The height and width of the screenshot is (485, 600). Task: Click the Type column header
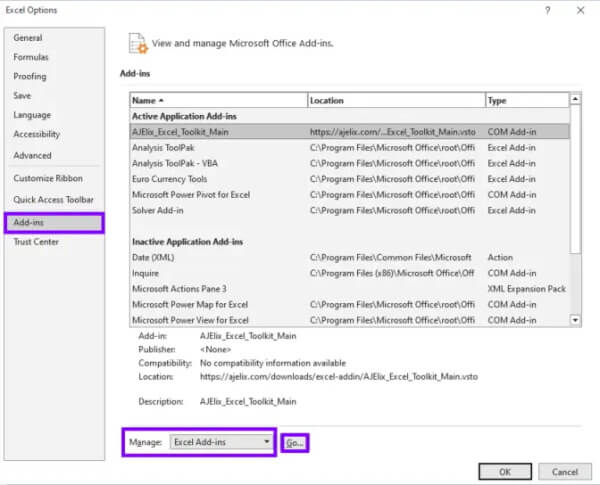525,101
